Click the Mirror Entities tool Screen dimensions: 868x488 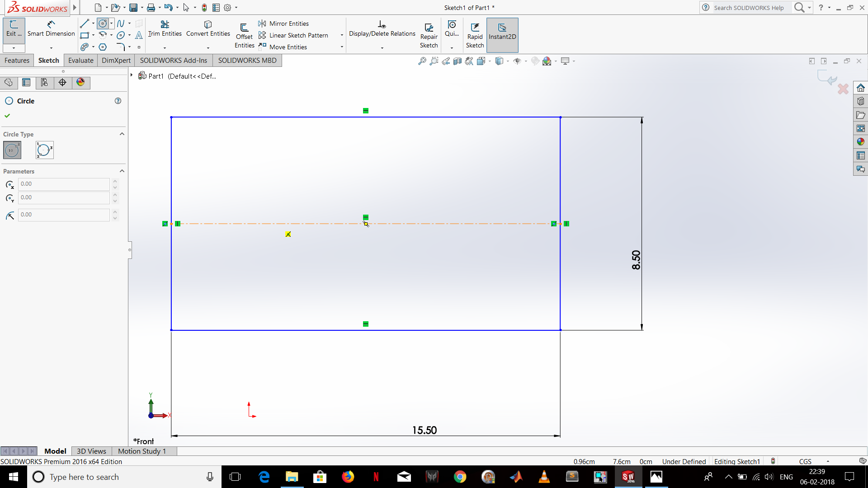(x=288, y=23)
